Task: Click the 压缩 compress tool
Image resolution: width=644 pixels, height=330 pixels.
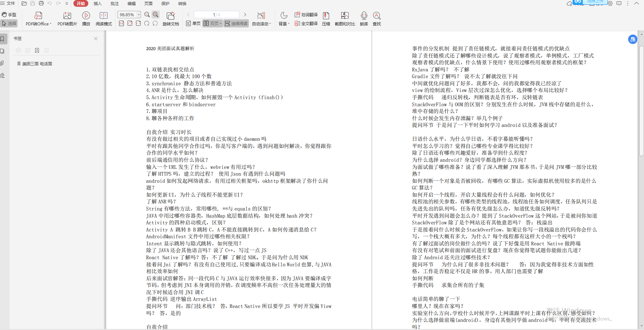Action: tap(326, 19)
